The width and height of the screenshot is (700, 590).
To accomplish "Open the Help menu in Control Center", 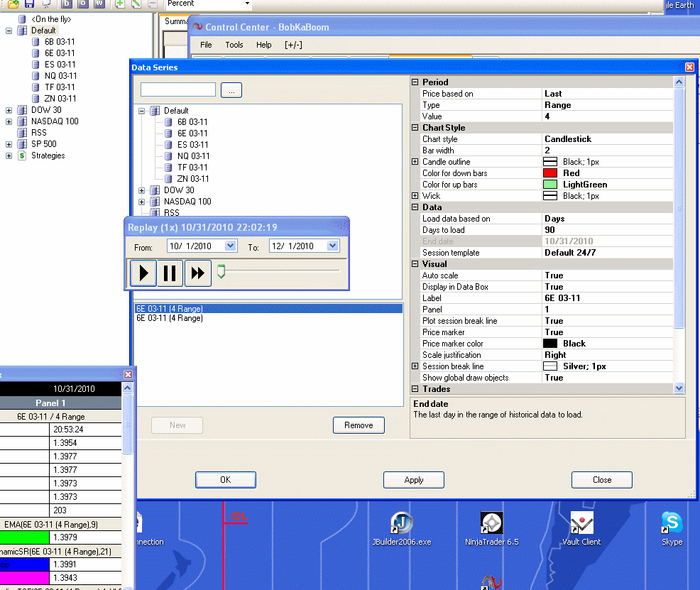I will pos(263,45).
